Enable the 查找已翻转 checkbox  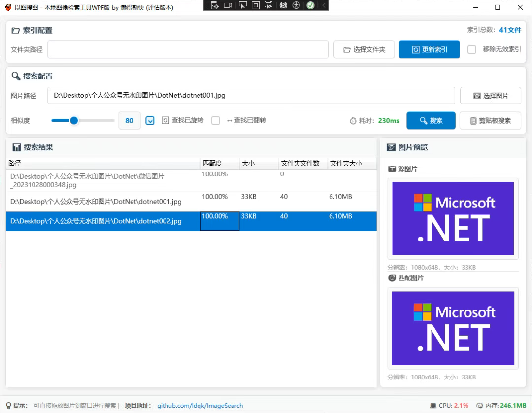215,120
